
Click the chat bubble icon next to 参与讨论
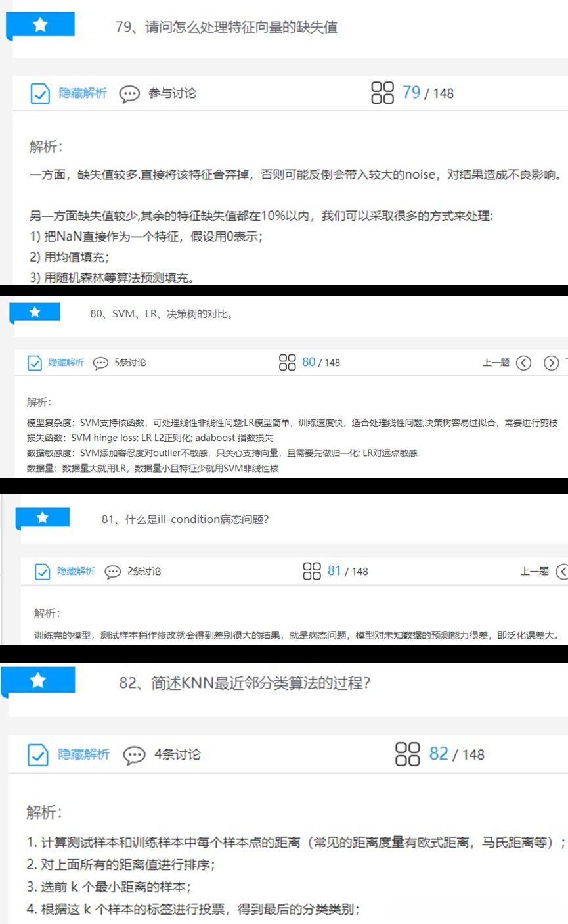tap(130, 94)
